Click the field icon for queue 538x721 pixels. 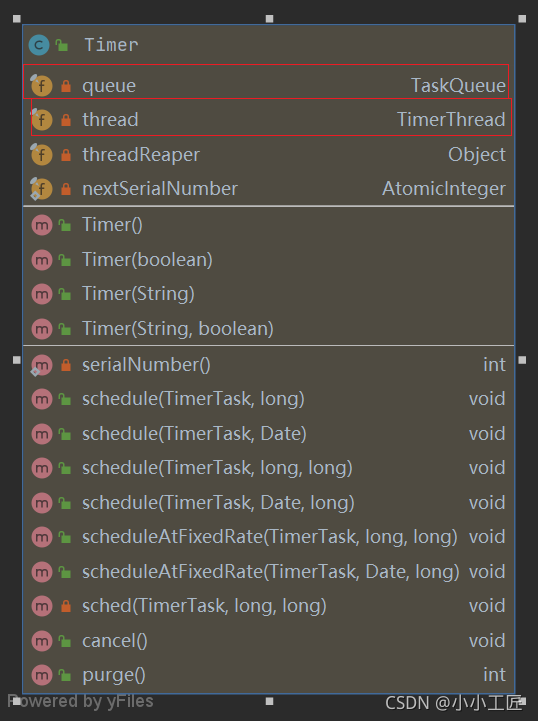[41, 85]
